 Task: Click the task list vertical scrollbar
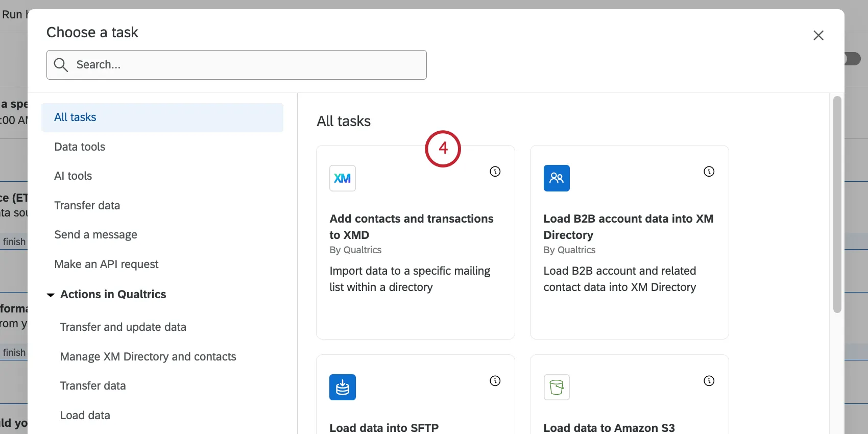pyautogui.click(x=837, y=204)
